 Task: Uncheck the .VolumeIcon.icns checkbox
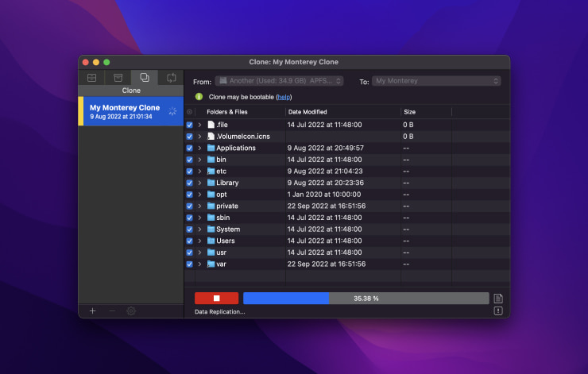(189, 137)
